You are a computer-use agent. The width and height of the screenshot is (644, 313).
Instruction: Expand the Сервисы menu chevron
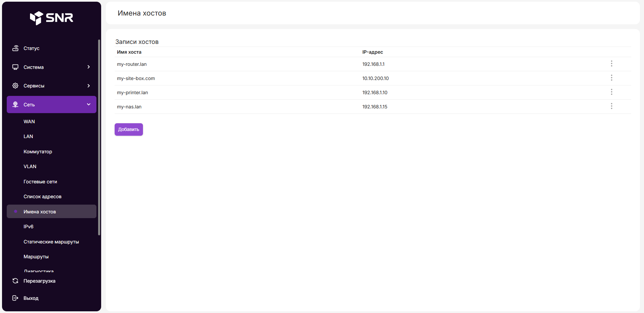(89, 86)
